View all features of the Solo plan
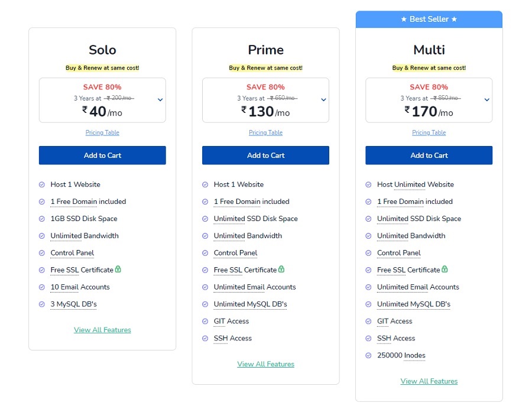This screenshot has height=409, width=532. tap(102, 330)
